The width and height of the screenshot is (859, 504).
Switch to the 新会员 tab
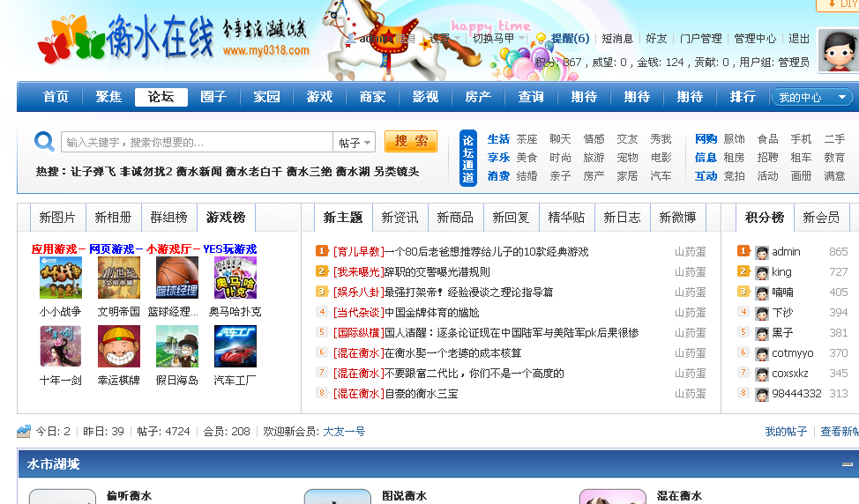[821, 218]
